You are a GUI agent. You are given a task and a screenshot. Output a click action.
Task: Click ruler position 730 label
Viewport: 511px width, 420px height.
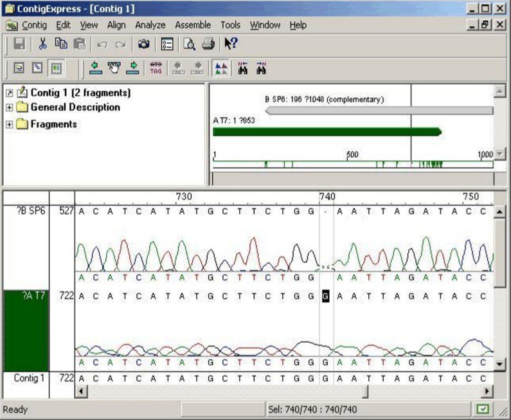[x=184, y=196]
